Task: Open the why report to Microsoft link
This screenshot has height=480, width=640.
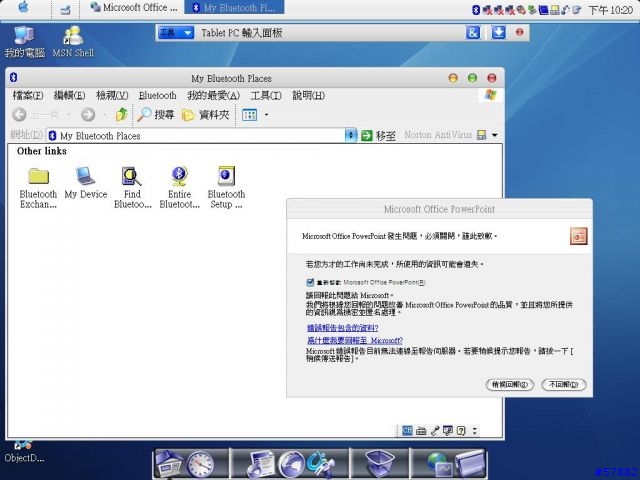Action: (x=355, y=340)
